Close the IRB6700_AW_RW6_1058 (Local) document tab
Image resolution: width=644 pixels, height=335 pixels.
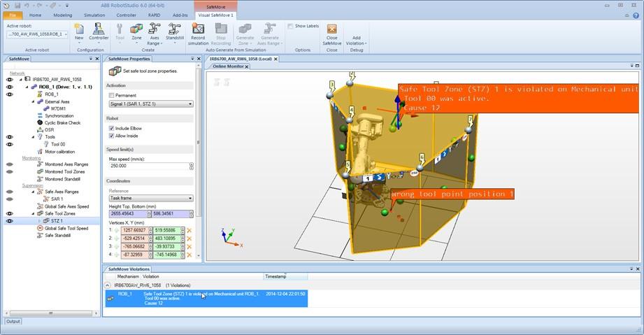276,59
